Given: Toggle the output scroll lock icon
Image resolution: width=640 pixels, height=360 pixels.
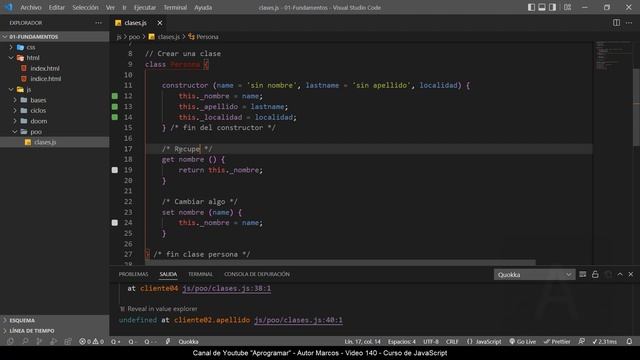Looking at the screenshot, I should click(595, 274).
